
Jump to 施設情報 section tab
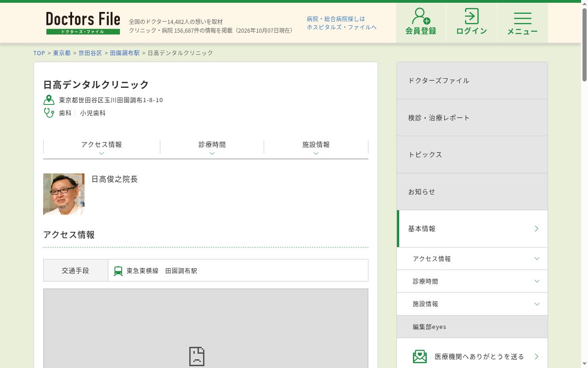pos(316,147)
